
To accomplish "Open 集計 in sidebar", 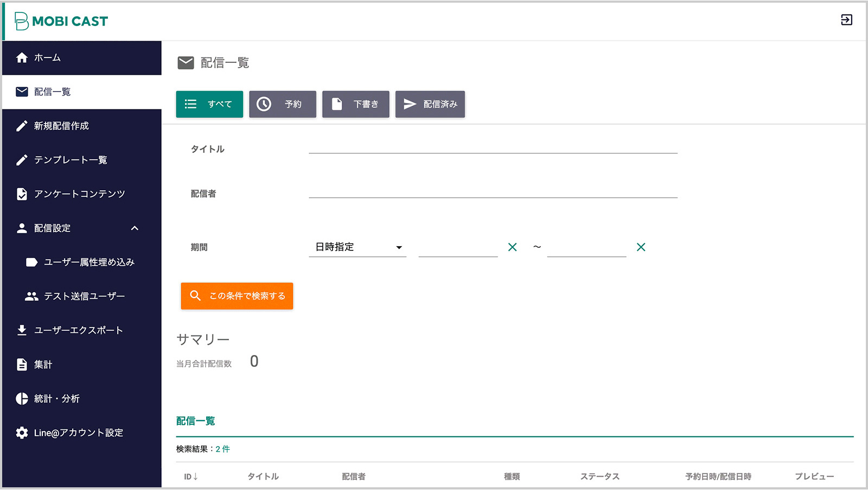I will [x=82, y=364].
